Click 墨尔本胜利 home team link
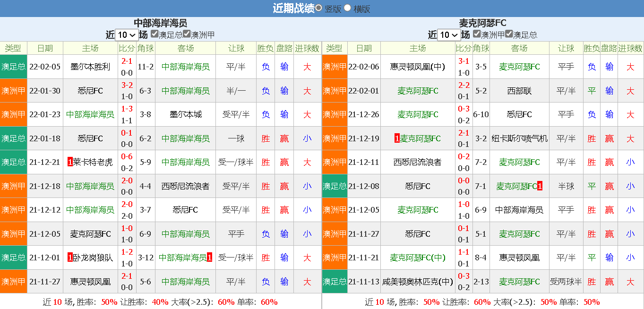The width and height of the screenshot is (644, 309). 90,67
